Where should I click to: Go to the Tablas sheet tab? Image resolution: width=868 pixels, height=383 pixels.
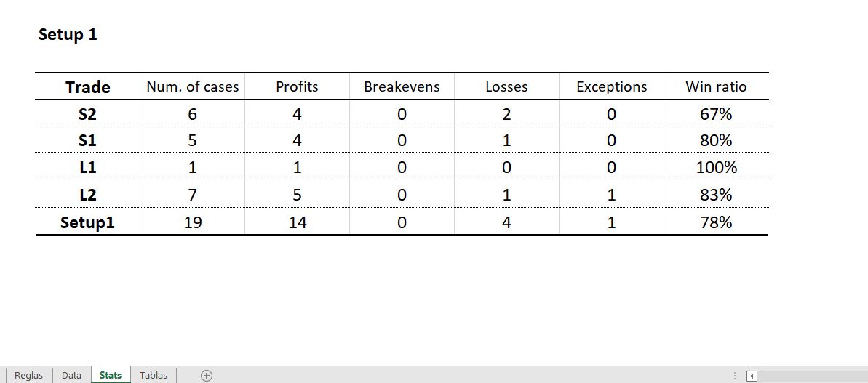tap(154, 376)
